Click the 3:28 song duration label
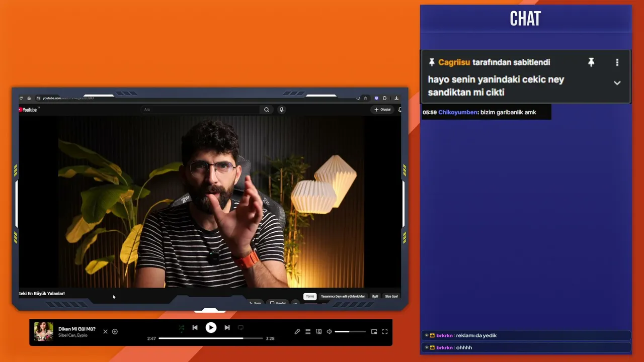The height and width of the screenshot is (362, 644). 270,338
